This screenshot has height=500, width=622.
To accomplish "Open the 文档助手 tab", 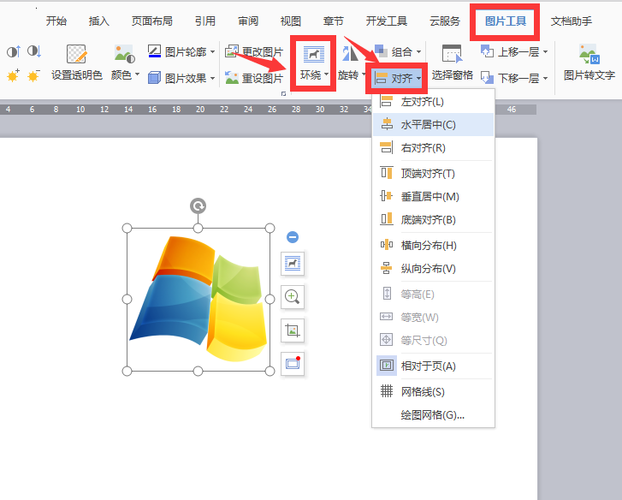I will point(571,21).
